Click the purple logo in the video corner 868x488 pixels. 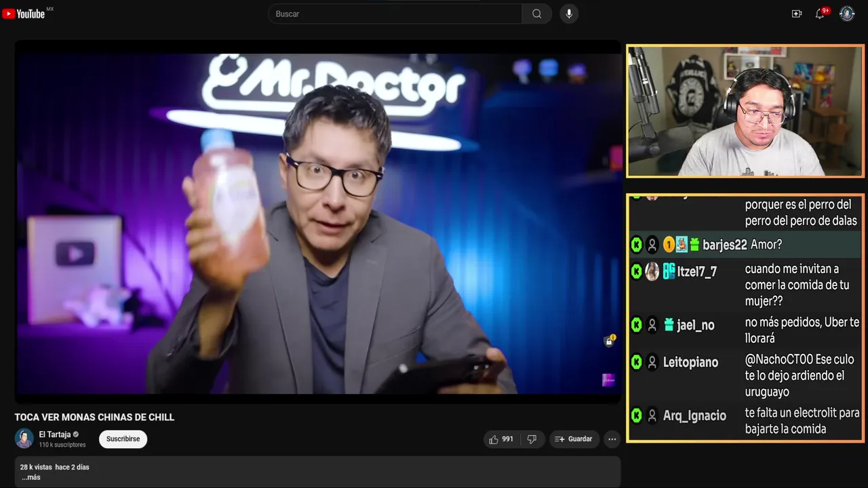(608, 380)
